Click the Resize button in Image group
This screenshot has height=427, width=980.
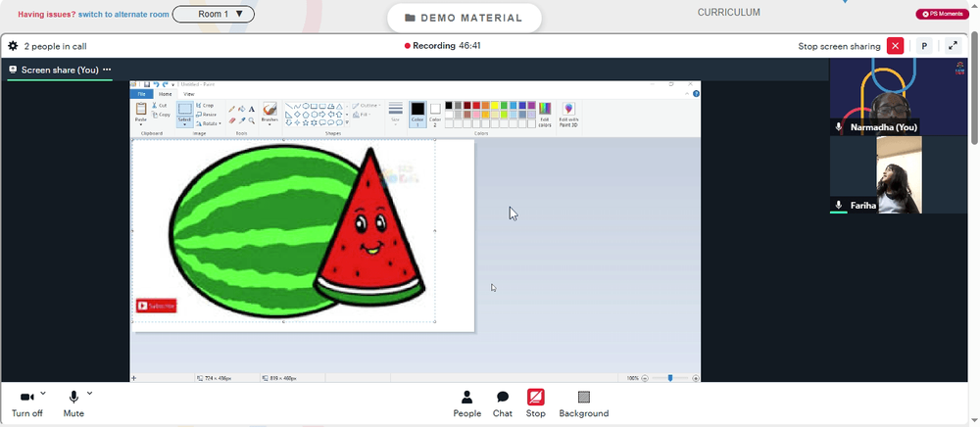[x=206, y=115]
